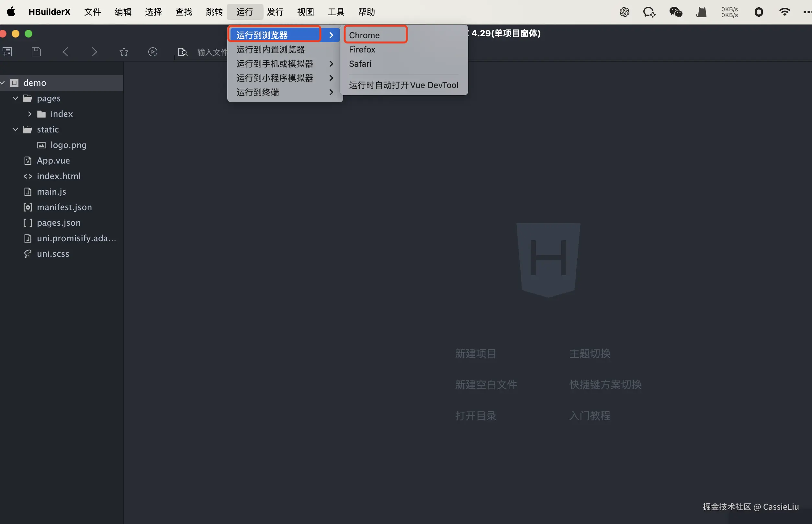Click the run play circle icon
The image size is (812, 524).
point(153,52)
